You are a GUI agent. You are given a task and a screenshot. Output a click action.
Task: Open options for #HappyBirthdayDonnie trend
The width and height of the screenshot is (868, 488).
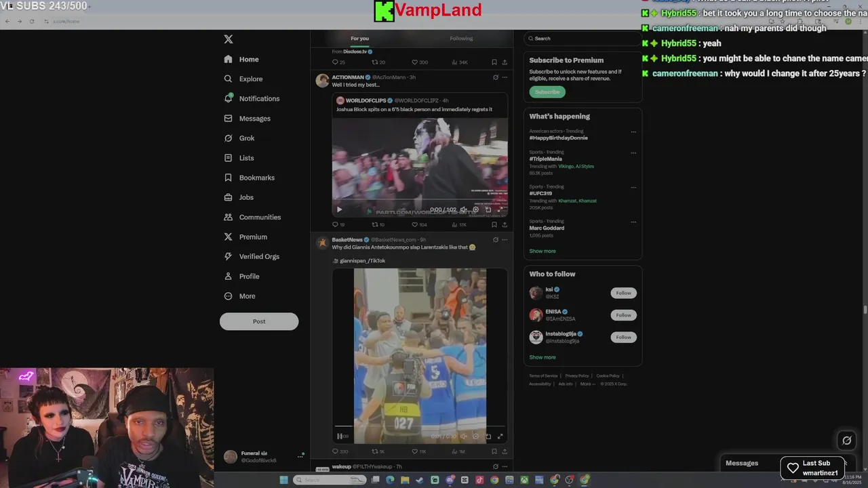point(633,132)
